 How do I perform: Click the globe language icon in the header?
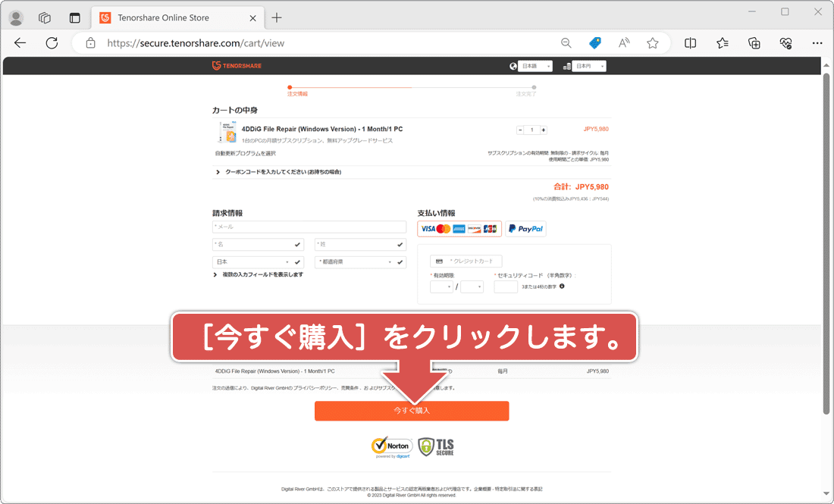click(513, 66)
